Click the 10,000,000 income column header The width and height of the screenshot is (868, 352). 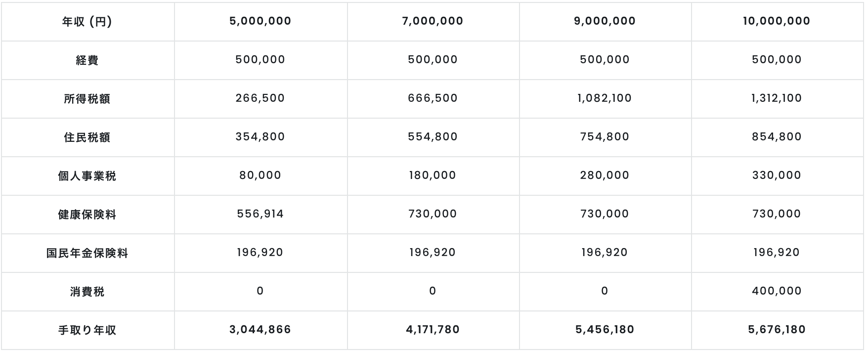pos(777,21)
